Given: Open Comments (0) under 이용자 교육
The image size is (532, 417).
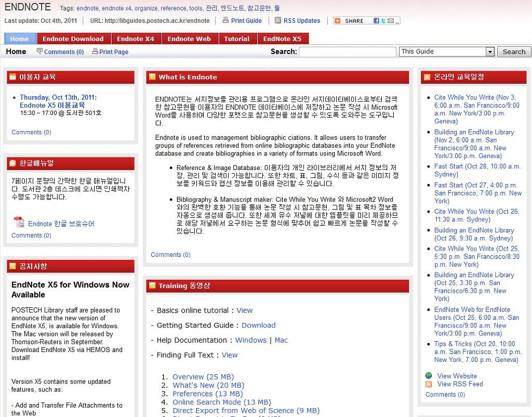Looking at the screenshot, I should click(31, 132).
